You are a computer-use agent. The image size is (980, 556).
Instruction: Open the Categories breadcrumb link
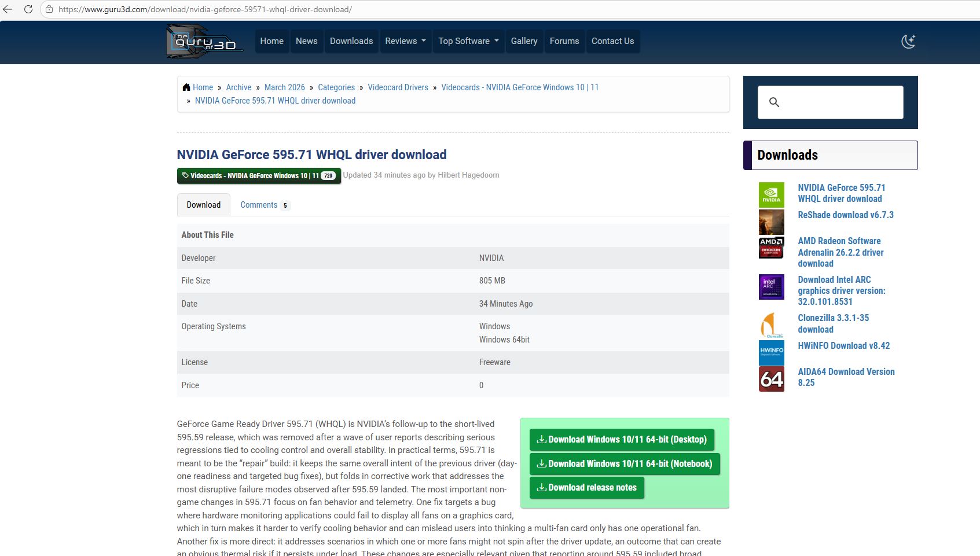(x=336, y=87)
